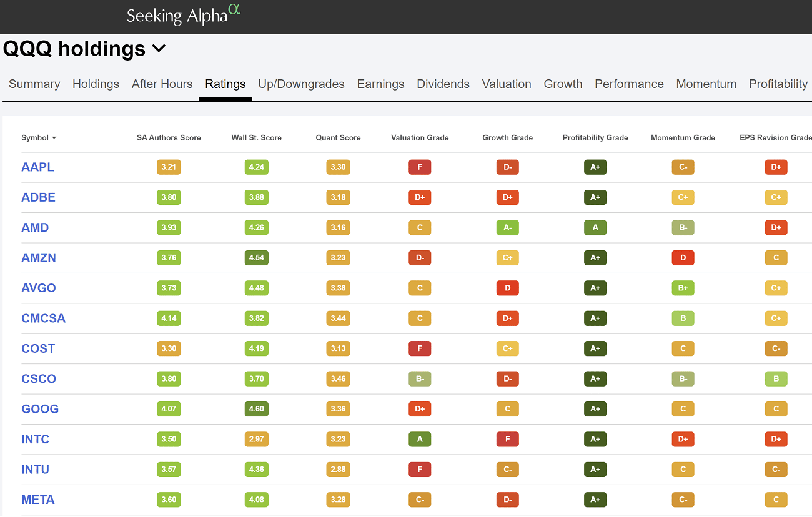812x517 pixels.
Task: Click GOOG SA Authors Score 4.07
Action: pos(169,409)
